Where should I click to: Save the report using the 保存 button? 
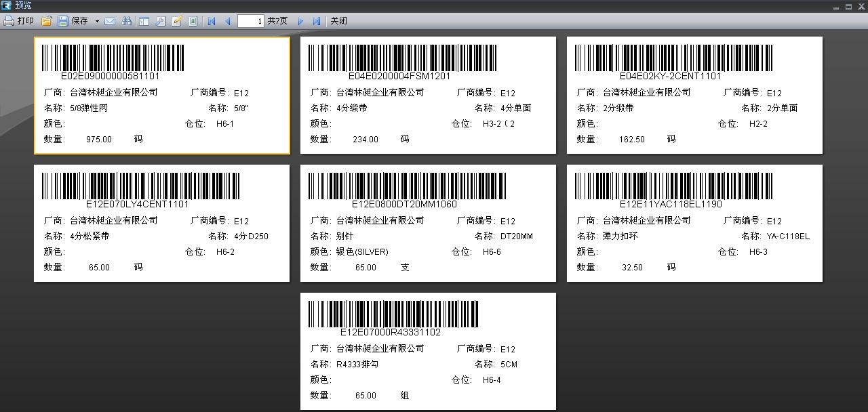(73, 21)
